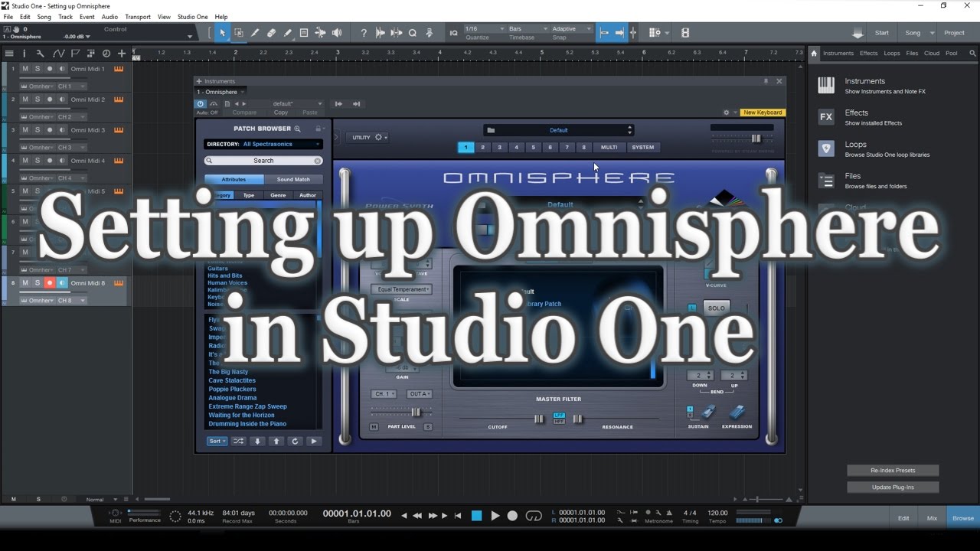This screenshot has height=551, width=980.
Task: Click Update Plug-Ins button
Action: point(893,487)
